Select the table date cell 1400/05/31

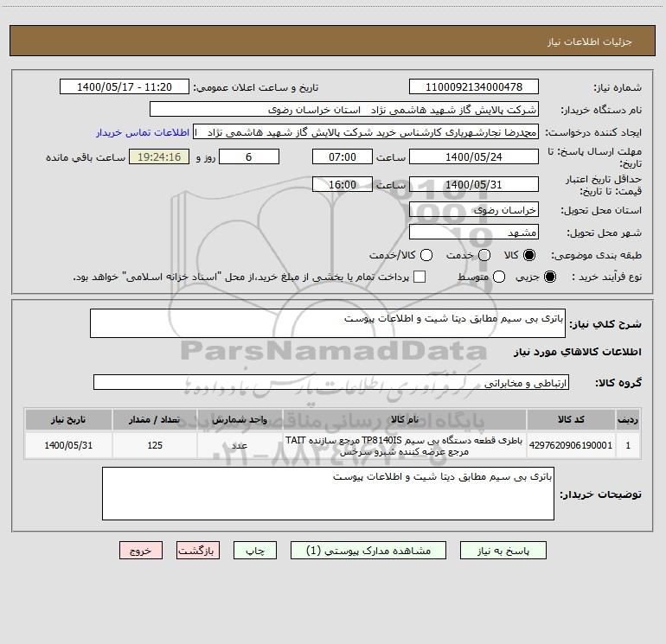68,445
